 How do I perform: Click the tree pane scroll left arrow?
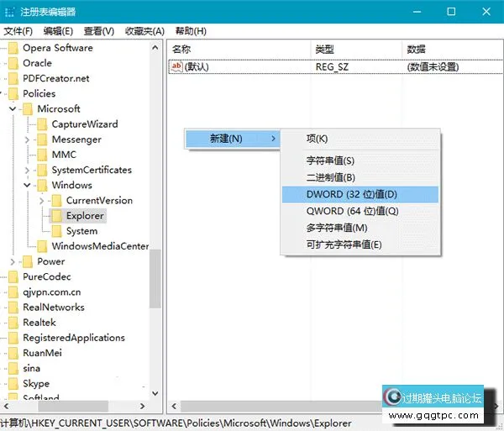(6, 407)
